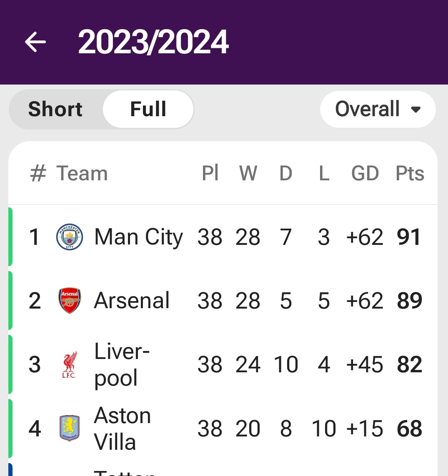Open the 2023/2024 season title
Viewport: 448px width, 476px height.
coord(153,42)
